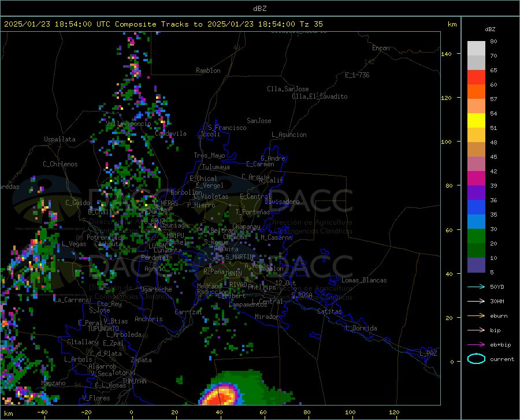Click the TUNUYAN map label

(134, 381)
